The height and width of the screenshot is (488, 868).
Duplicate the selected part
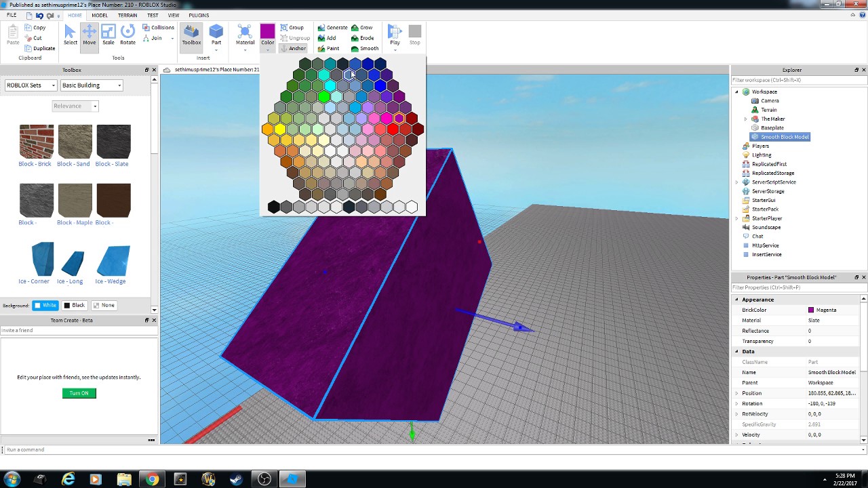(x=40, y=49)
